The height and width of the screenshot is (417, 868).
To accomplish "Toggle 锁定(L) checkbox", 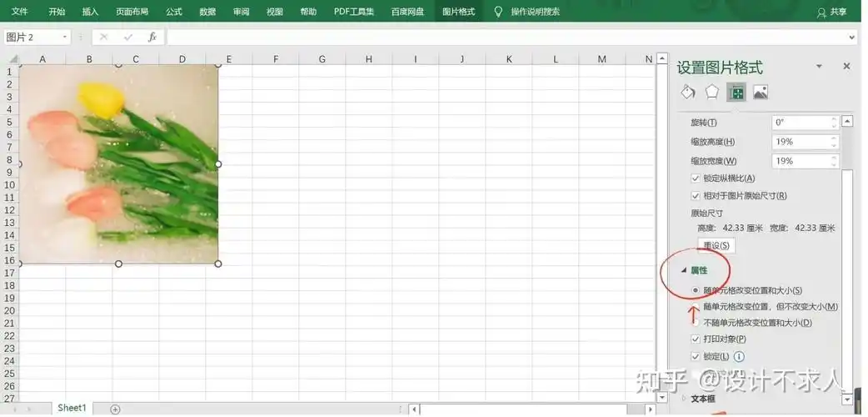I will pos(696,357).
